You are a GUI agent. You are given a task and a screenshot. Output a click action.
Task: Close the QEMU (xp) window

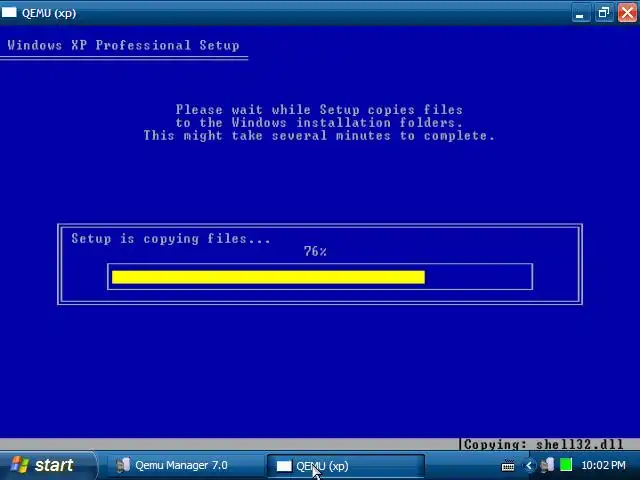click(627, 13)
